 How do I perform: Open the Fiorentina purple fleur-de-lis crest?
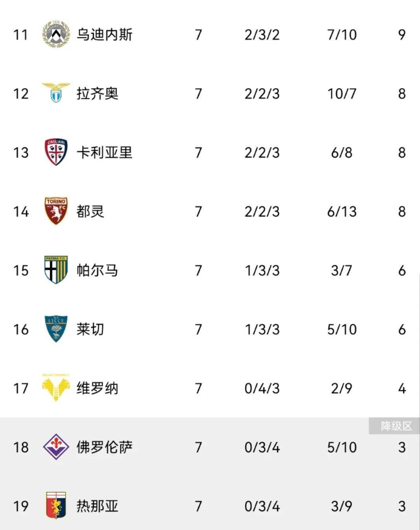[x=56, y=447]
